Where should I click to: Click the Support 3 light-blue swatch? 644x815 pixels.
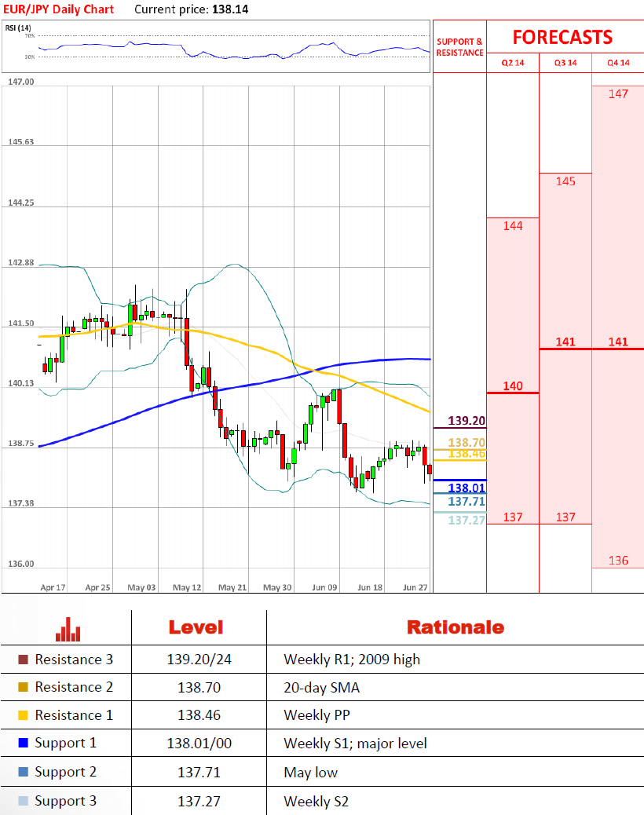(x=23, y=801)
